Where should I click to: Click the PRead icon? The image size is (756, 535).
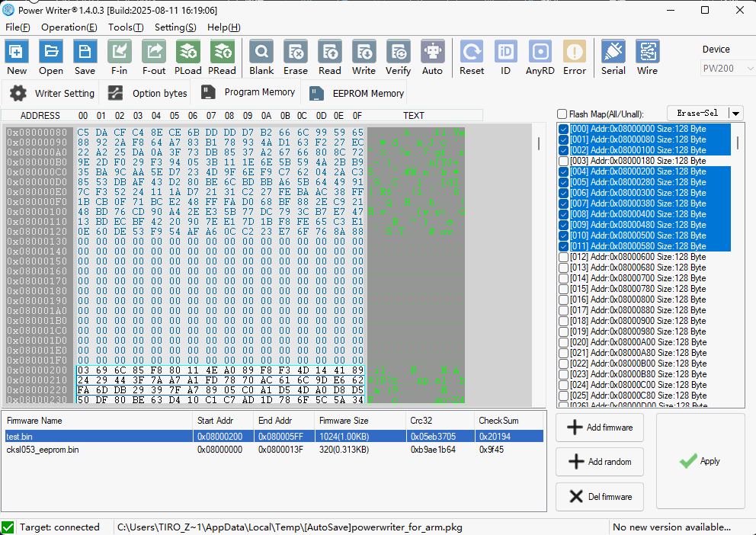tap(223, 52)
